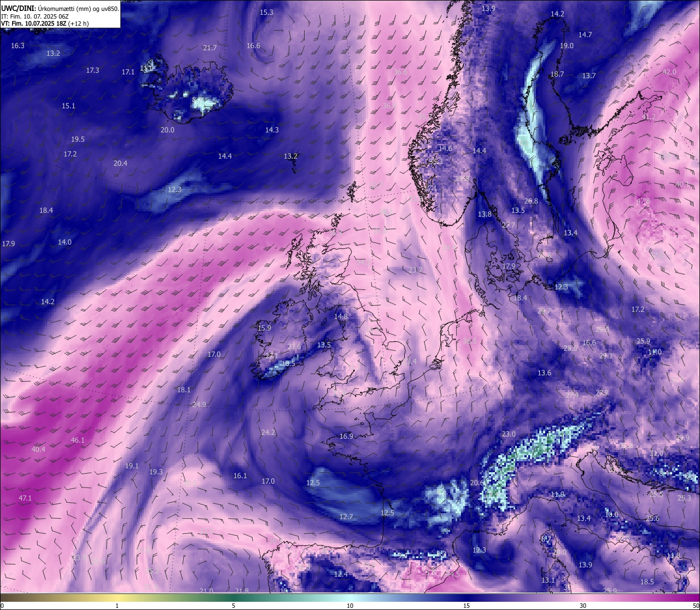Click the 13.7 value label

point(589,76)
